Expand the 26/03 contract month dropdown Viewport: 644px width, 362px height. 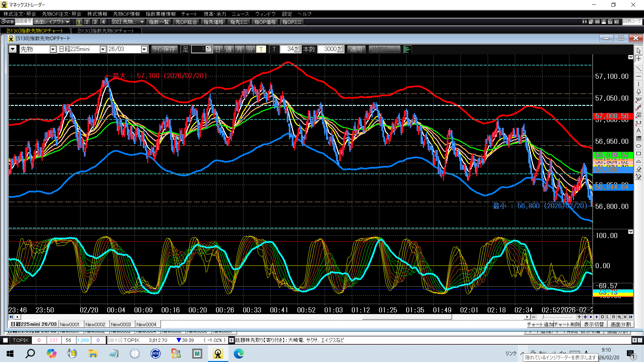[x=144, y=49]
